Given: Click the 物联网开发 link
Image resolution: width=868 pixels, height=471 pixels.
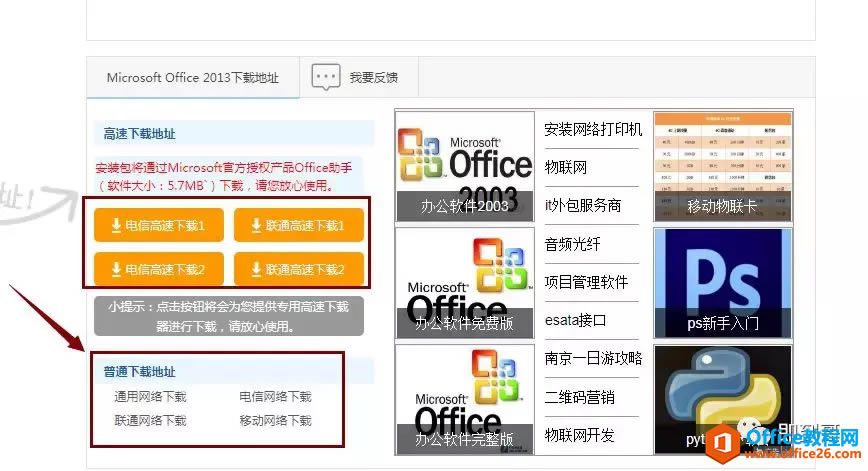Looking at the screenshot, I should point(579,435).
